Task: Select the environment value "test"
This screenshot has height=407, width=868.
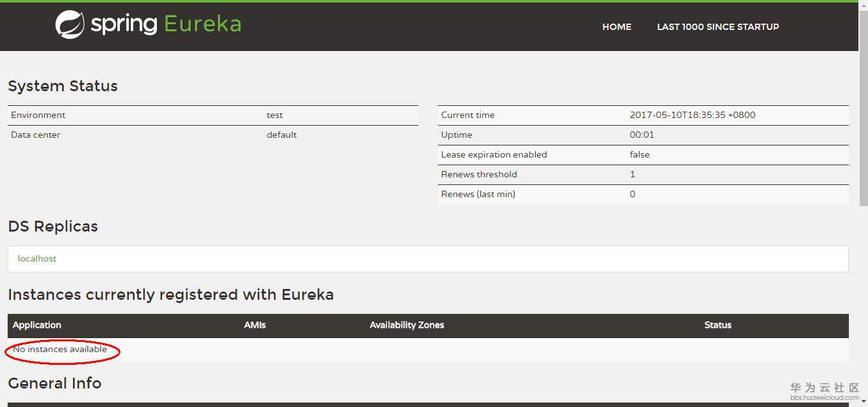Action: click(275, 115)
